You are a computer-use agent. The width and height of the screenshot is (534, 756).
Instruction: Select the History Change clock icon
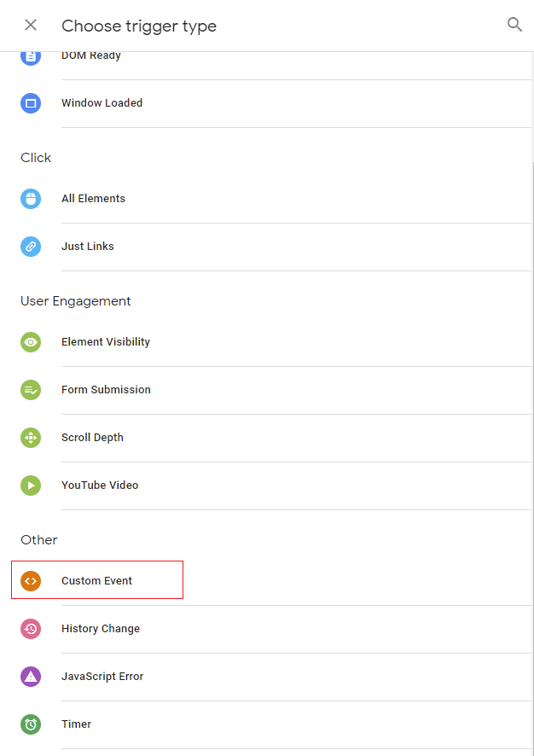coord(31,629)
